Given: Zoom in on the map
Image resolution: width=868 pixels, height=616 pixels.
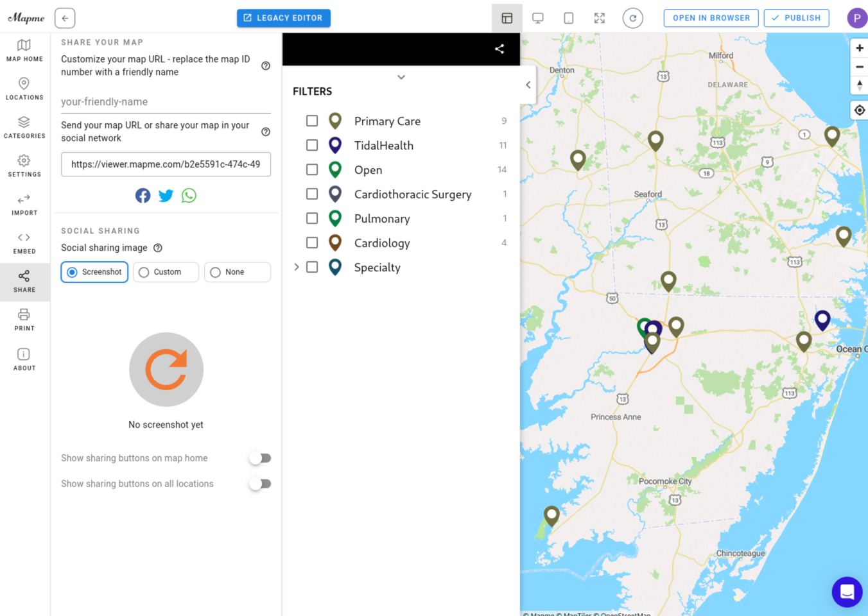Looking at the screenshot, I should pyautogui.click(x=859, y=48).
